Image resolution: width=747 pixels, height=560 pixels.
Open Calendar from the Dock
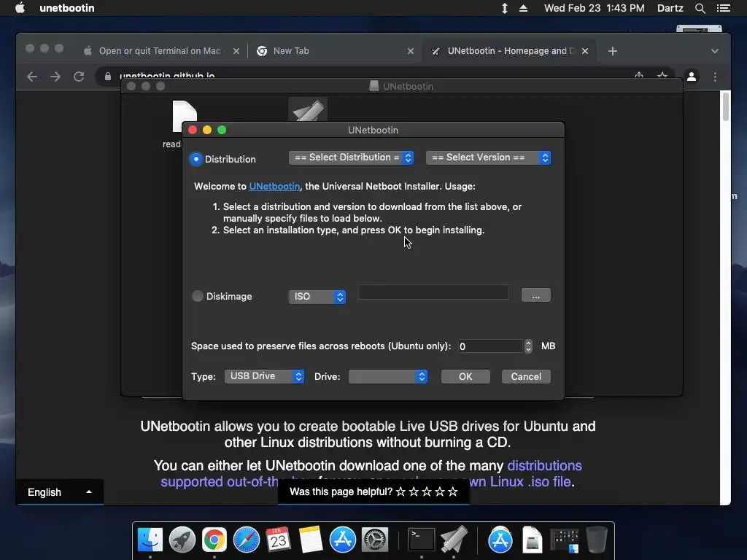[278, 540]
